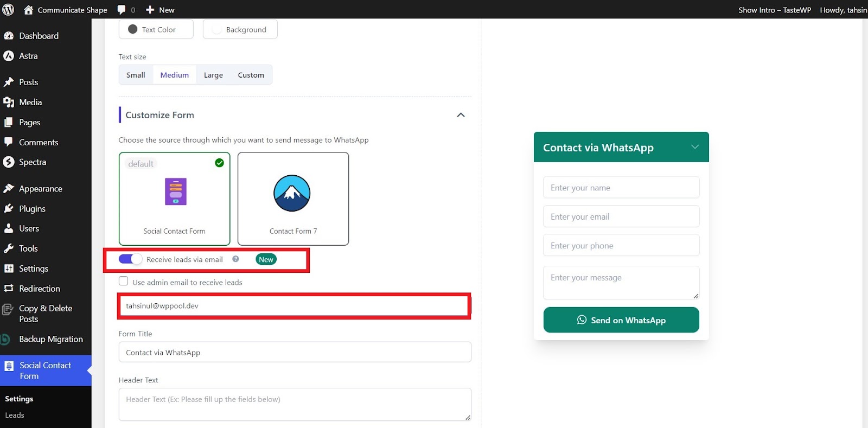The width and height of the screenshot is (868, 428).
Task: Click the WordPress logo icon
Action: tap(8, 10)
